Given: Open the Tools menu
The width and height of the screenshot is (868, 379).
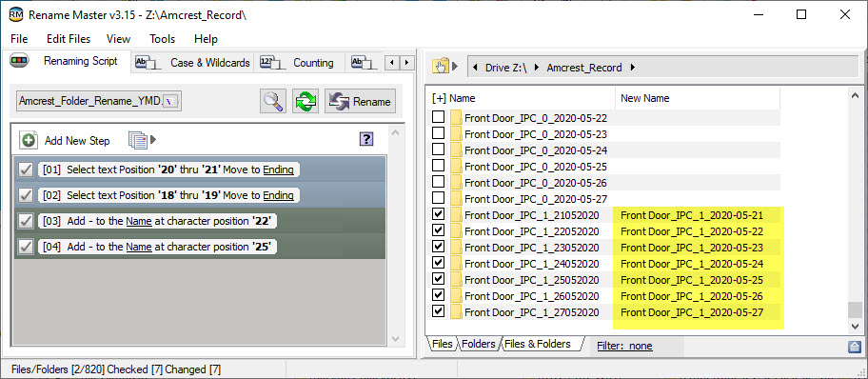Looking at the screenshot, I should tap(162, 39).
